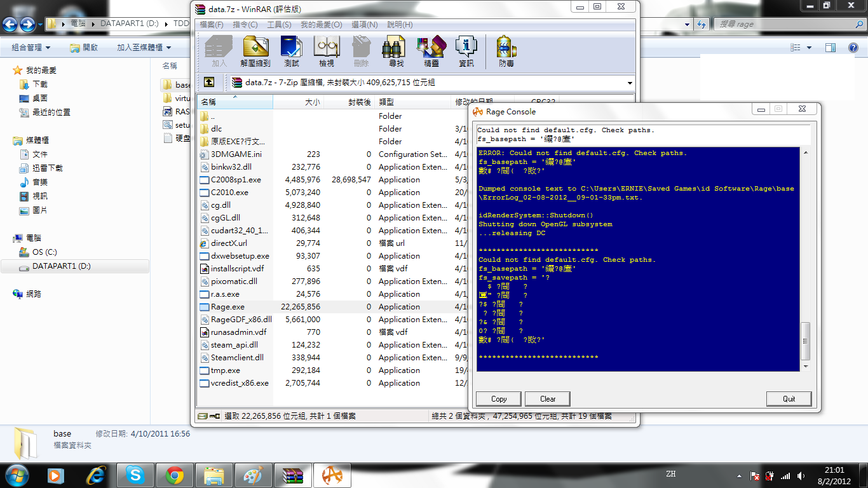Viewport: 868px width, 488px height.
Task: Click the Windows Media Player taskbar icon
Action: click(x=56, y=474)
